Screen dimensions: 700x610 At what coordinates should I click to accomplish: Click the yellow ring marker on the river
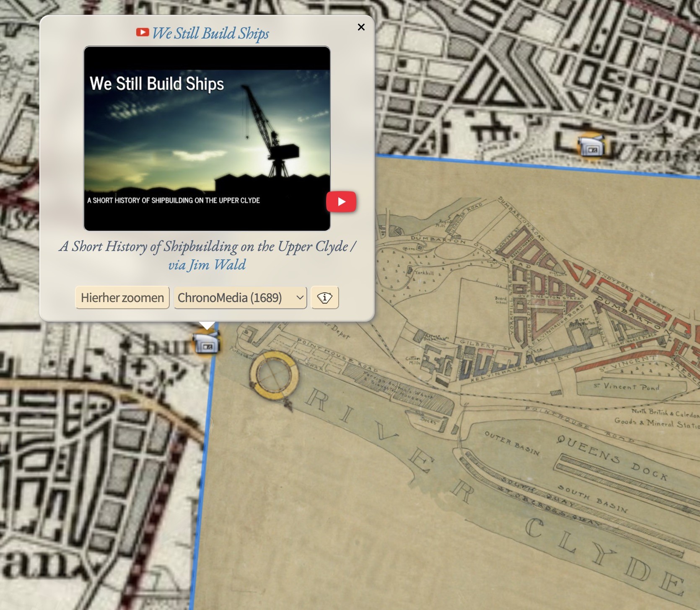tap(274, 375)
